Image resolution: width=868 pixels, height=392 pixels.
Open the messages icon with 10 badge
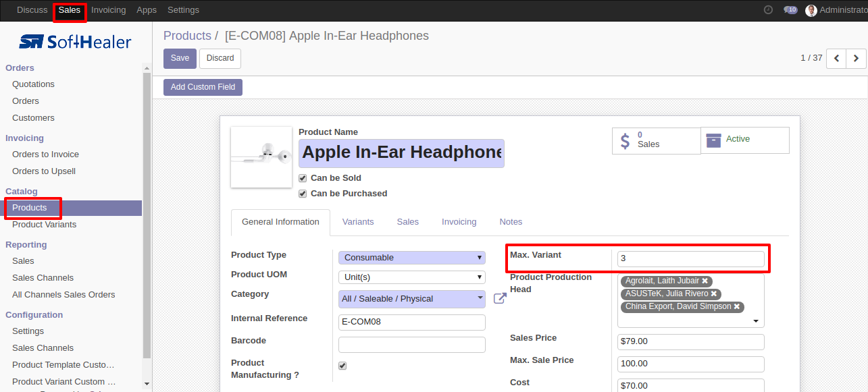pos(790,10)
